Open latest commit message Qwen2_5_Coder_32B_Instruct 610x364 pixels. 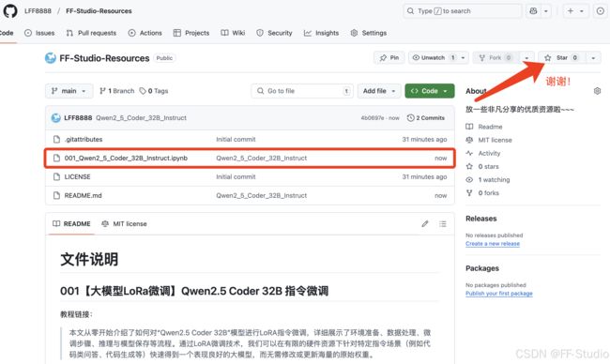pos(141,117)
